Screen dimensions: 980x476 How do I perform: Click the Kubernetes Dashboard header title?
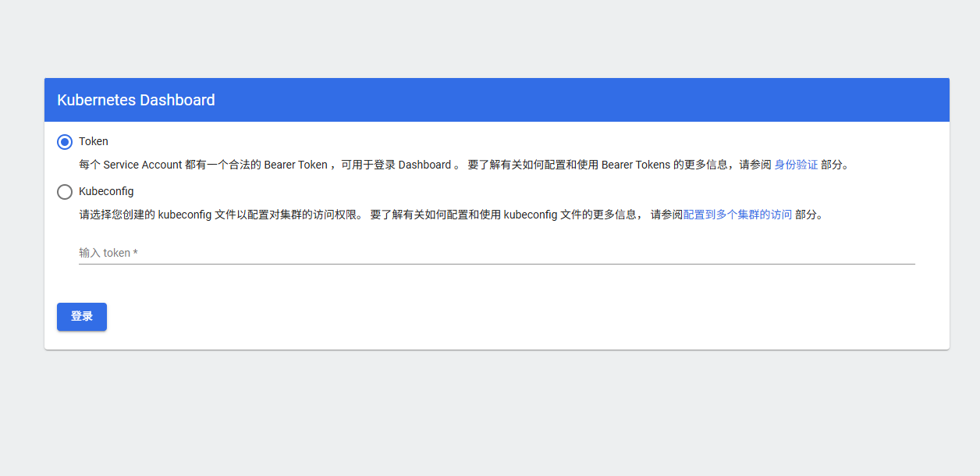[x=136, y=100]
